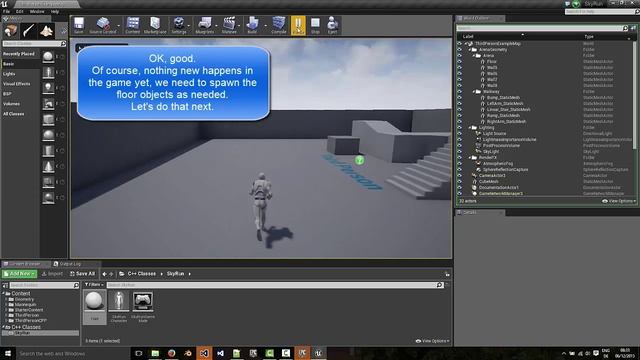The image size is (640, 360).
Task: Select the Place mode icon
Action: tap(11, 31)
